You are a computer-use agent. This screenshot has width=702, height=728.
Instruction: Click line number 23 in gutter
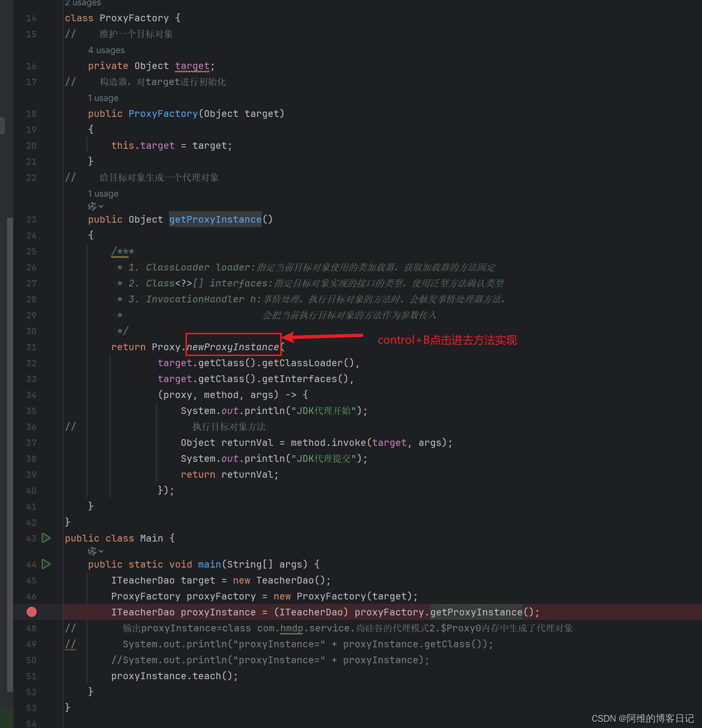31,219
